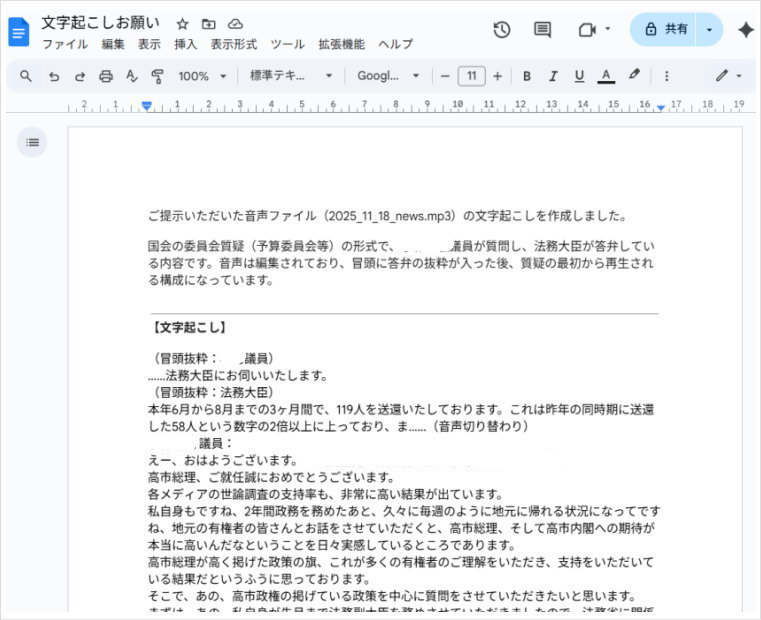Open version history clock icon
The image size is (761, 620).
click(502, 30)
